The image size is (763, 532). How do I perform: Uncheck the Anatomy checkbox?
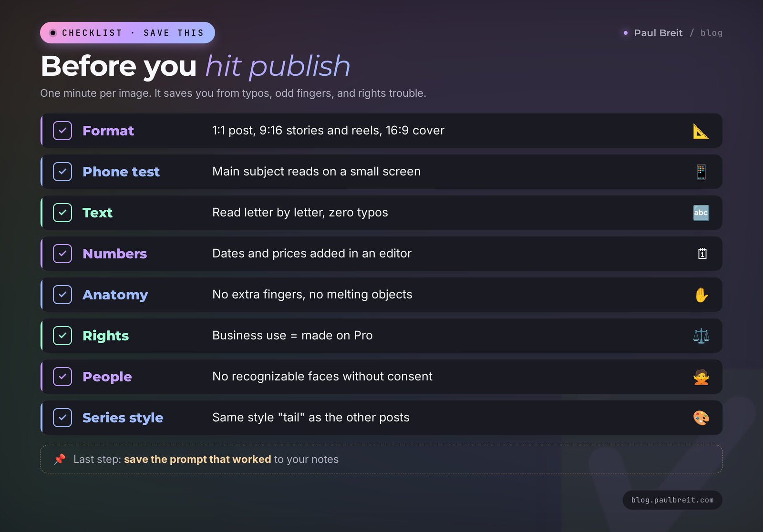62,295
